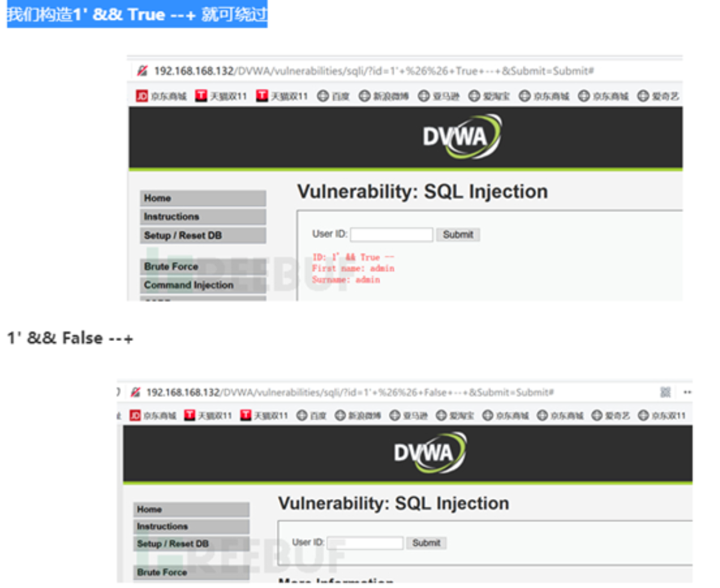Go to Home in the bottom DVWA sidebar
Image resolution: width=720 pixels, height=588 pixels.
tap(191, 509)
